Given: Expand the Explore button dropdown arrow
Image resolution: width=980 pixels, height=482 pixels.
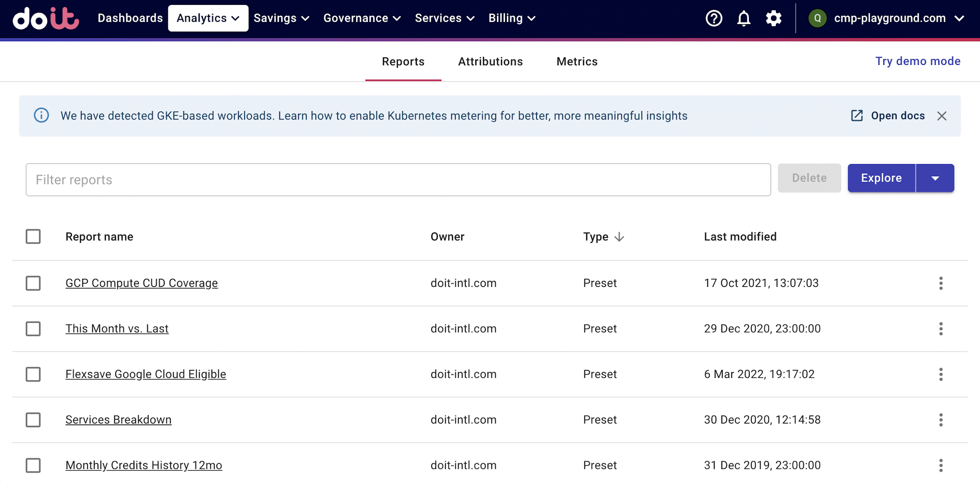Looking at the screenshot, I should 935,178.
